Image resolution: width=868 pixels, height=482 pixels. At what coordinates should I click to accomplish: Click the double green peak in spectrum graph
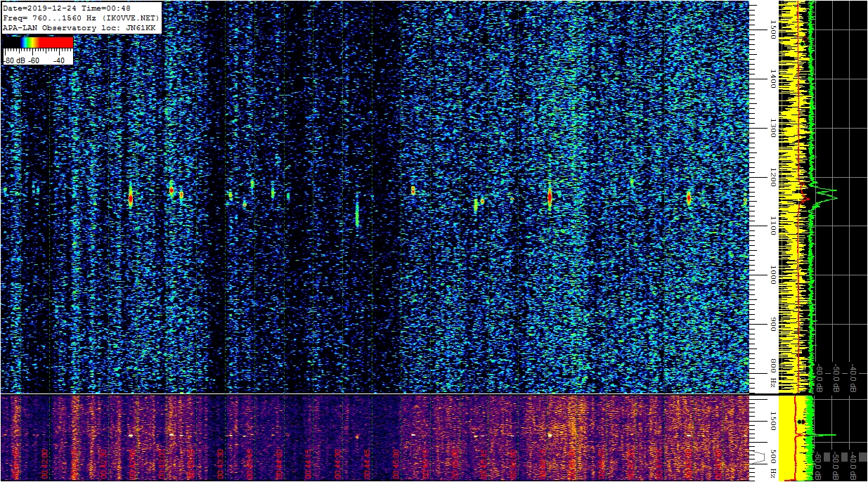(827, 194)
